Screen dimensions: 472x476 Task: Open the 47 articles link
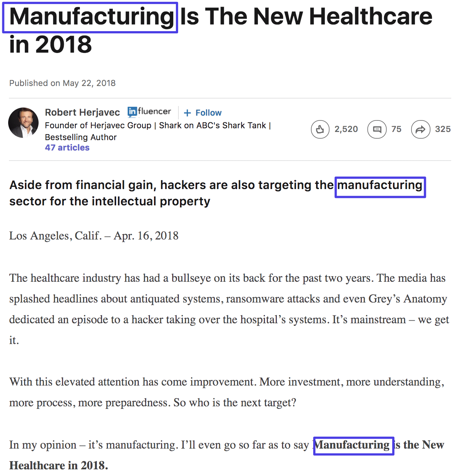coord(67,148)
